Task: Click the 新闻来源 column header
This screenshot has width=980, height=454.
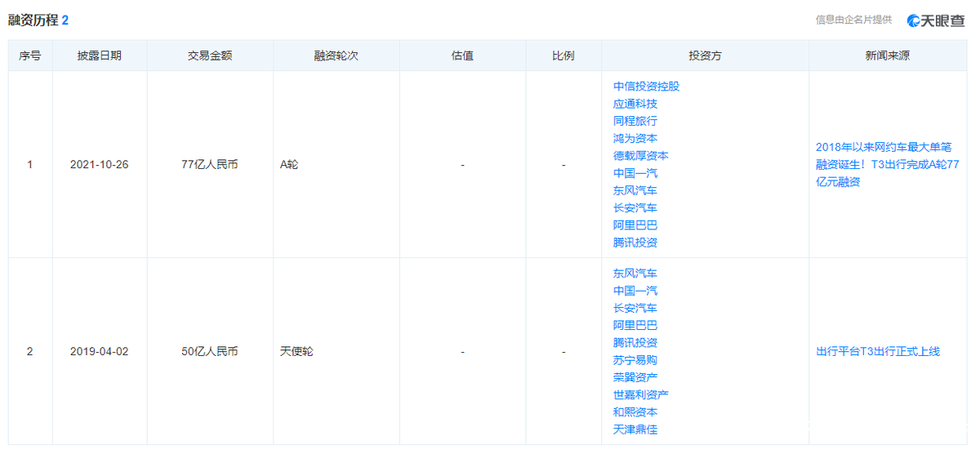Action: coord(888,56)
